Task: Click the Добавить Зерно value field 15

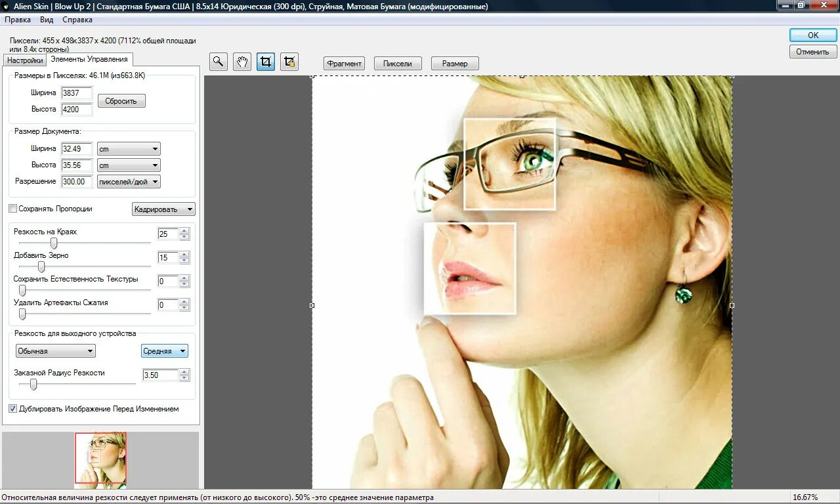Action: pos(168,258)
